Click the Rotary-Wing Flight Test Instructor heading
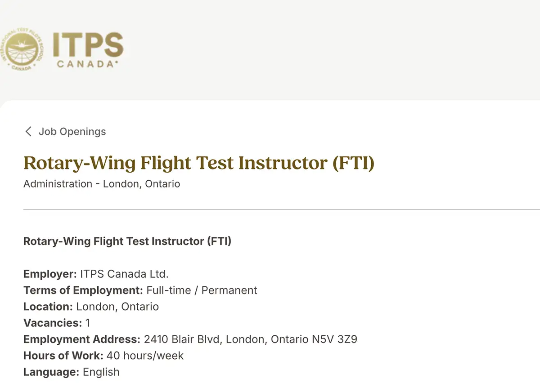Viewport: 540px width, 392px height. (198, 163)
